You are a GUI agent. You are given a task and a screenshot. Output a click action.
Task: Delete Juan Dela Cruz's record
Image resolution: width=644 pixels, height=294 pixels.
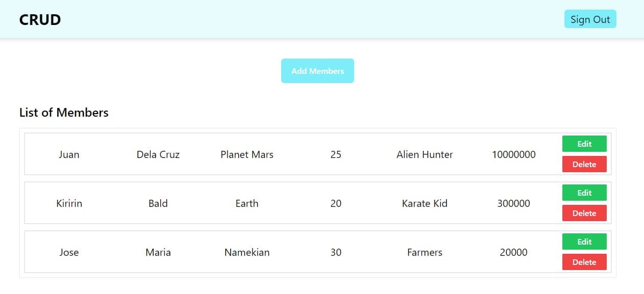coord(584,164)
